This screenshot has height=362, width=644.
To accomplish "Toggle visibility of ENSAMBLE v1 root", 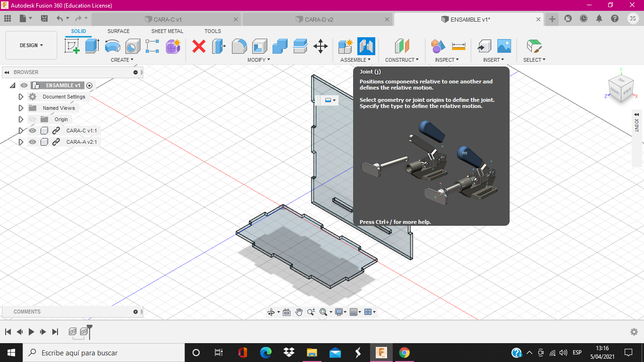I will (x=24, y=85).
